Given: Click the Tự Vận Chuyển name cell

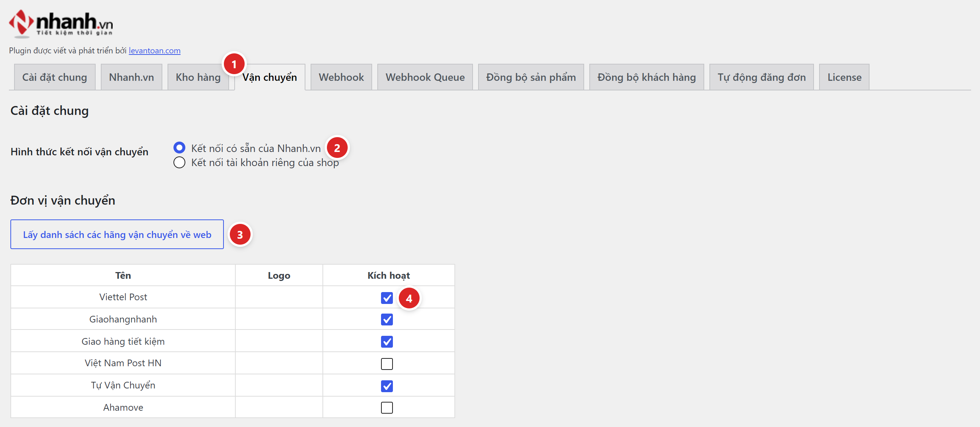Looking at the screenshot, I should pyautogui.click(x=123, y=385).
